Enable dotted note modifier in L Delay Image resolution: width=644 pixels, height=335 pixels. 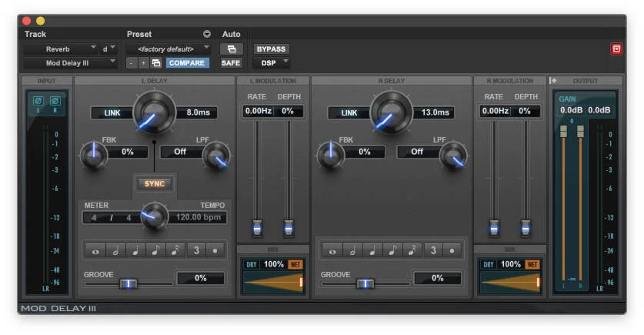[x=215, y=250]
